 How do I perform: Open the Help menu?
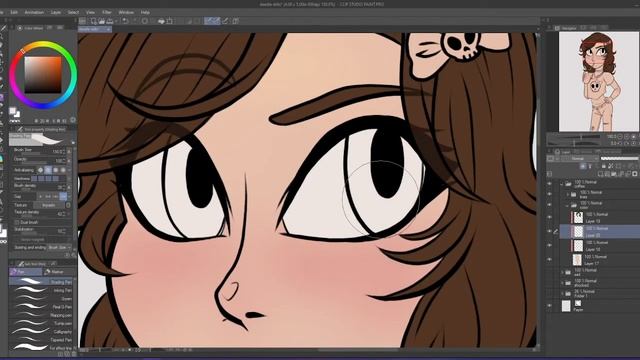click(145, 12)
